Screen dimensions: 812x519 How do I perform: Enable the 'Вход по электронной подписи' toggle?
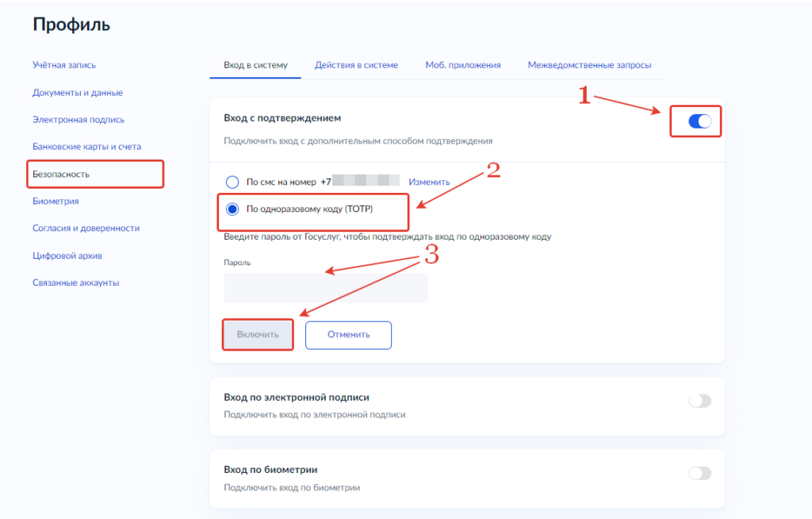tap(699, 402)
